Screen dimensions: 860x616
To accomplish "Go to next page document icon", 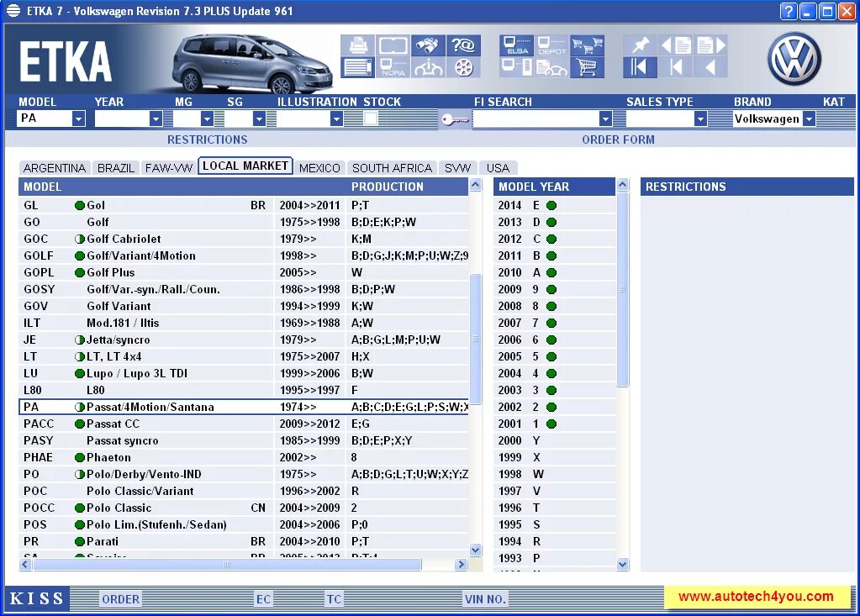I will (711, 45).
